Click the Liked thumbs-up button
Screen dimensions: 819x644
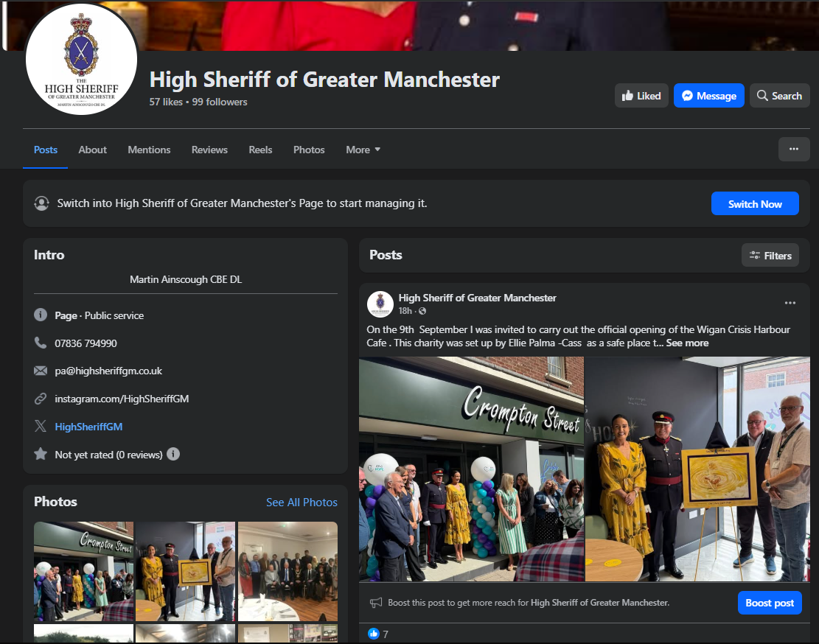click(641, 96)
